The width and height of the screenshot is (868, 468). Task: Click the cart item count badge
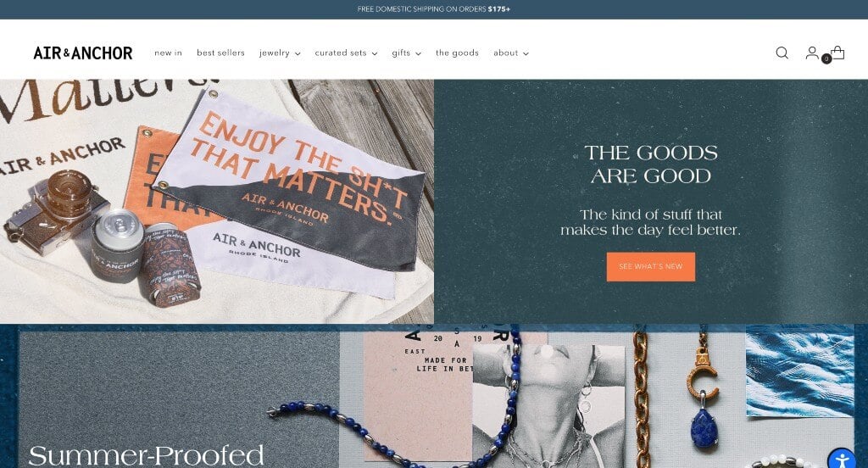coord(826,58)
